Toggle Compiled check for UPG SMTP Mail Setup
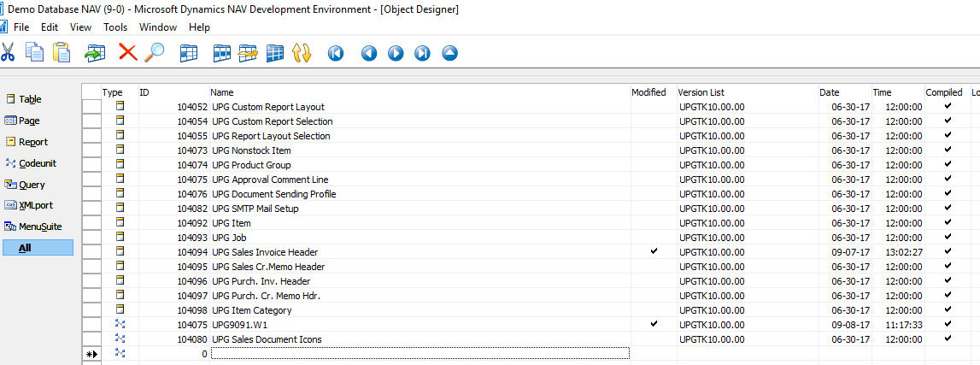This screenshot has height=365, width=980. (948, 208)
